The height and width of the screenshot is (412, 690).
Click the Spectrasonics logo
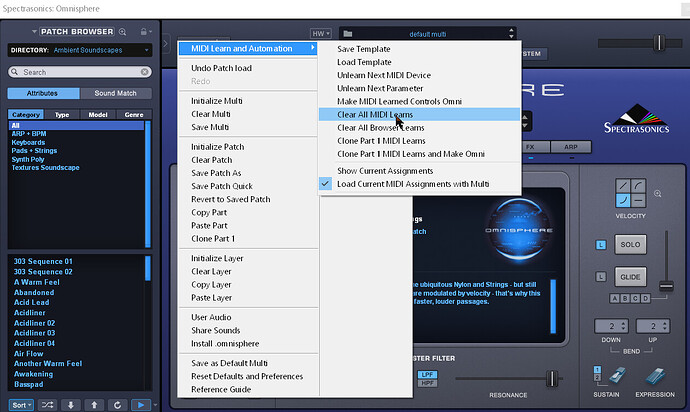click(636, 119)
